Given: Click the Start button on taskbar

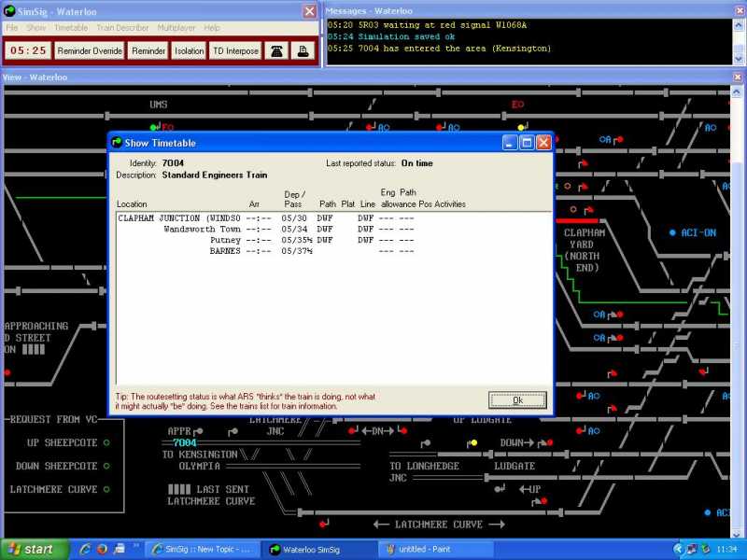Looking at the screenshot, I should click(x=35, y=550).
